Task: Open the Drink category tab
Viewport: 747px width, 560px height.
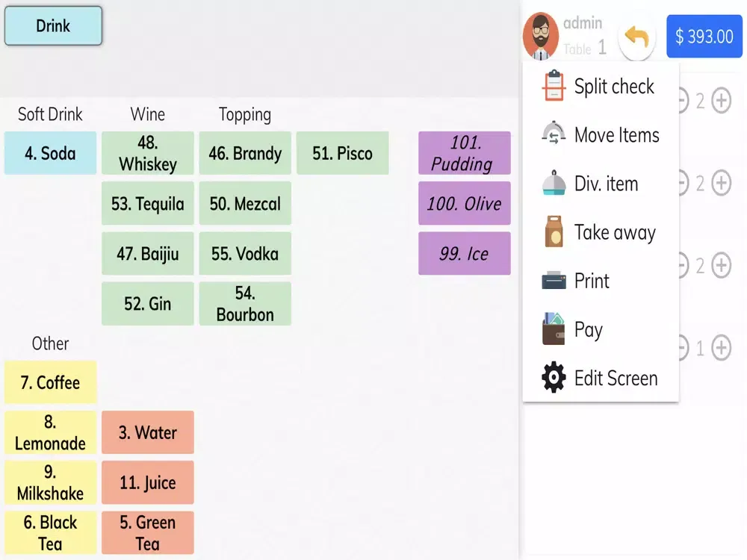Action: click(x=53, y=26)
